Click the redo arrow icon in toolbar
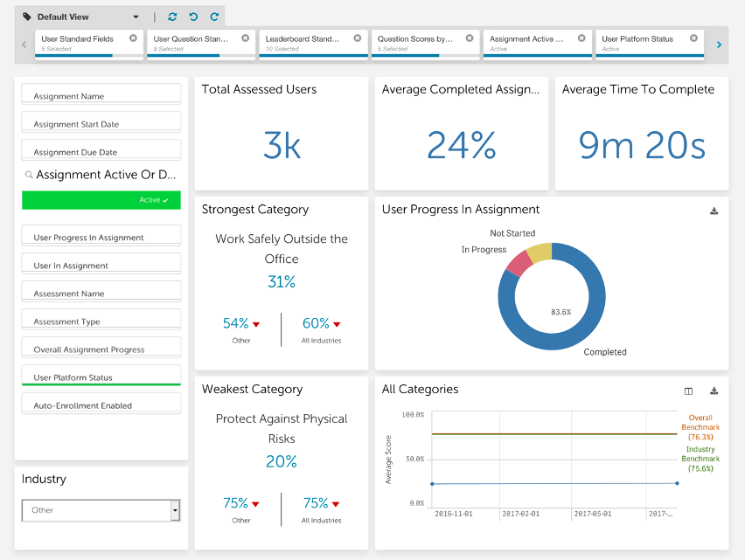Viewport: 745px width, 560px height. 214,17
